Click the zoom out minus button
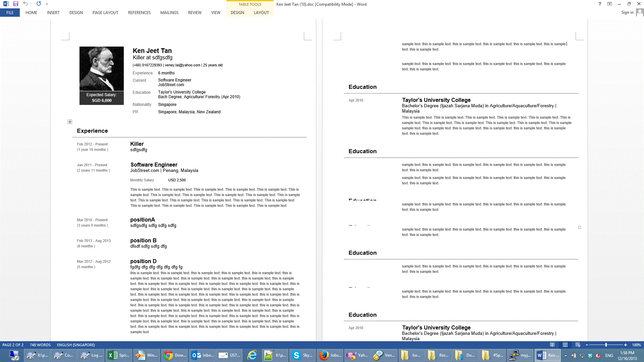Viewport: 644px width, 362px height. coord(587,345)
